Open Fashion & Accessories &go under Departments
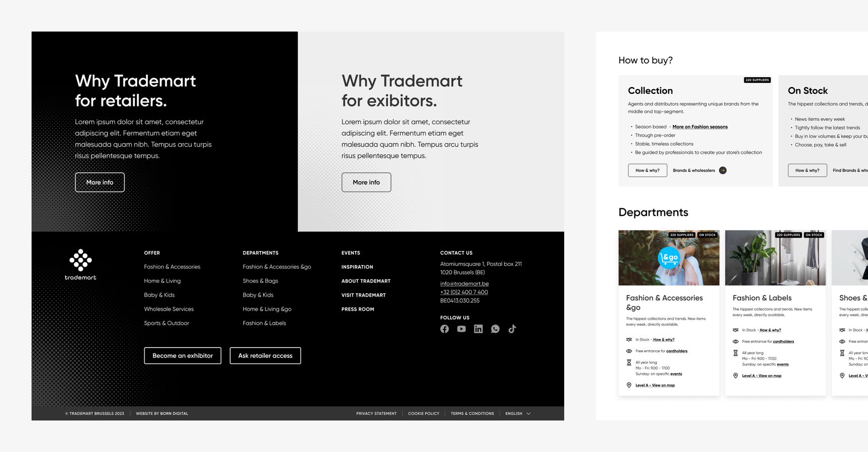 tap(277, 267)
